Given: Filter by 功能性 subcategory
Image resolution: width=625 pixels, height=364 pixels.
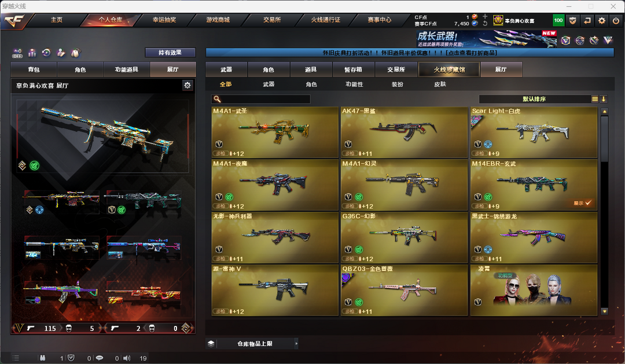Looking at the screenshot, I should (x=354, y=84).
